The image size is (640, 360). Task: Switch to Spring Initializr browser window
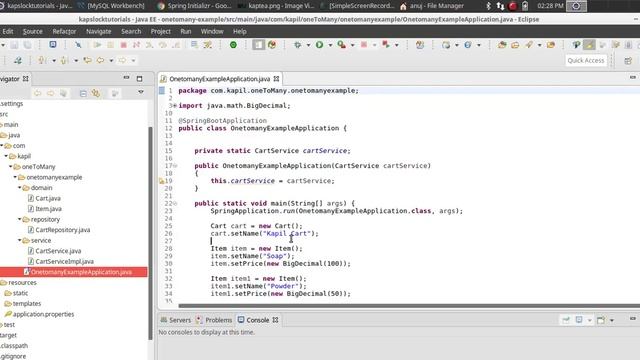[195, 6]
